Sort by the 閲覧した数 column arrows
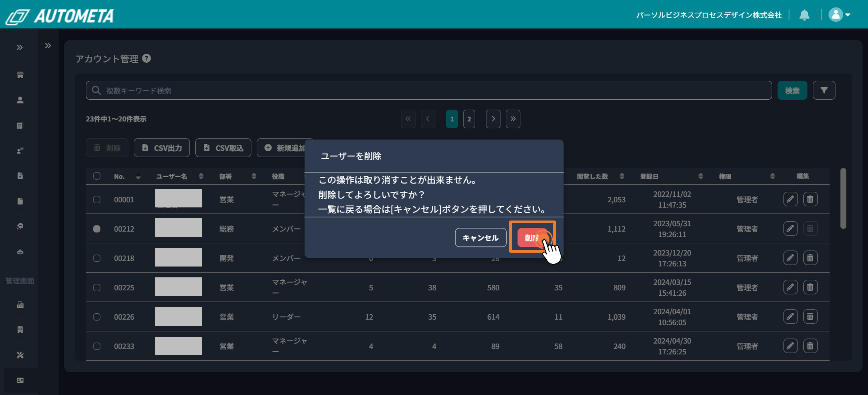Screen dimensions: 868x395 [x=622, y=176]
